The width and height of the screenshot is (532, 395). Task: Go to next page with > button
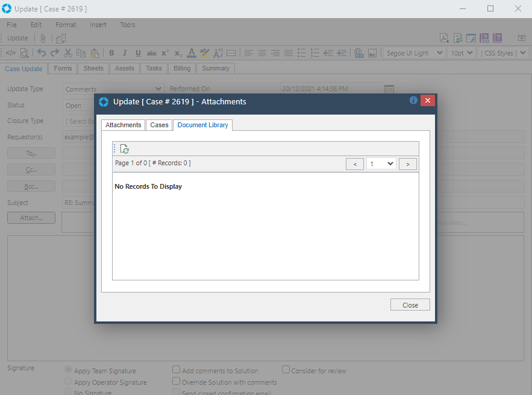point(408,164)
